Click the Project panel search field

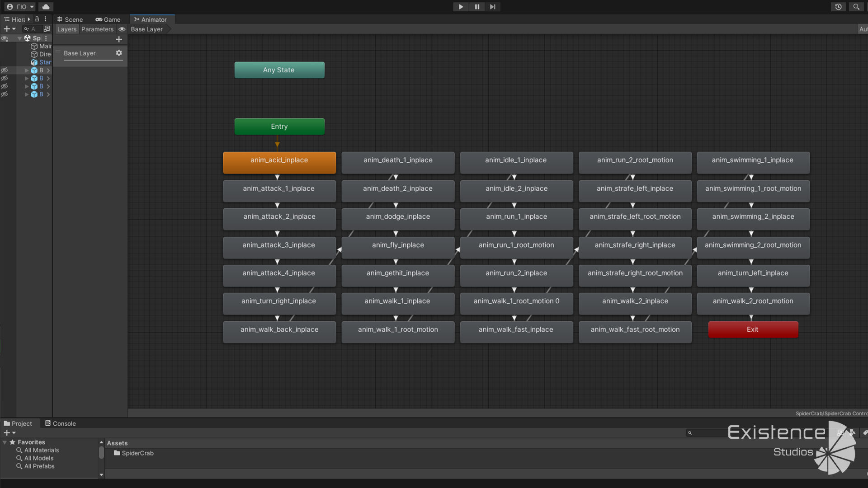[708, 433]
